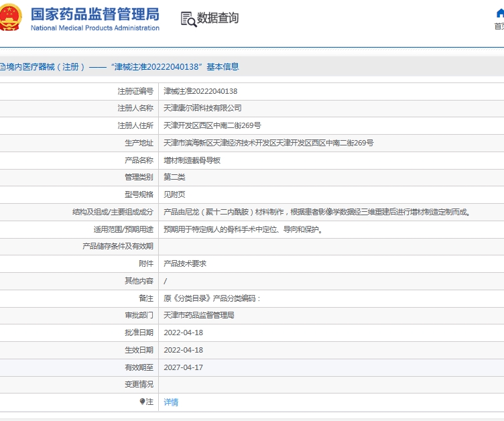The image size is (504, 421).
Task: Select expiry date 2027-04-17
Action: tap(183, 367)
